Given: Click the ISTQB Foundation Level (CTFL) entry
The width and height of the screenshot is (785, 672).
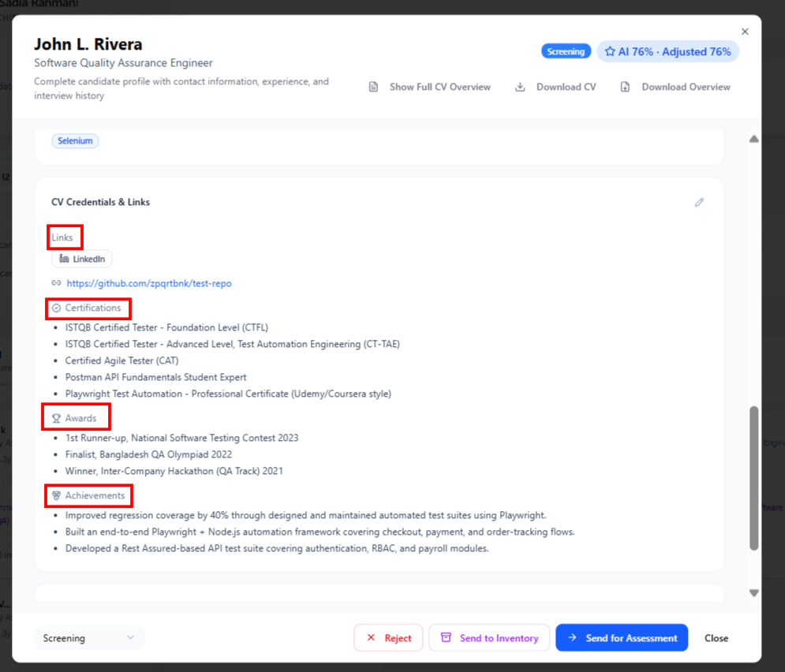Looking at the screenshot, I should point(166,327).
